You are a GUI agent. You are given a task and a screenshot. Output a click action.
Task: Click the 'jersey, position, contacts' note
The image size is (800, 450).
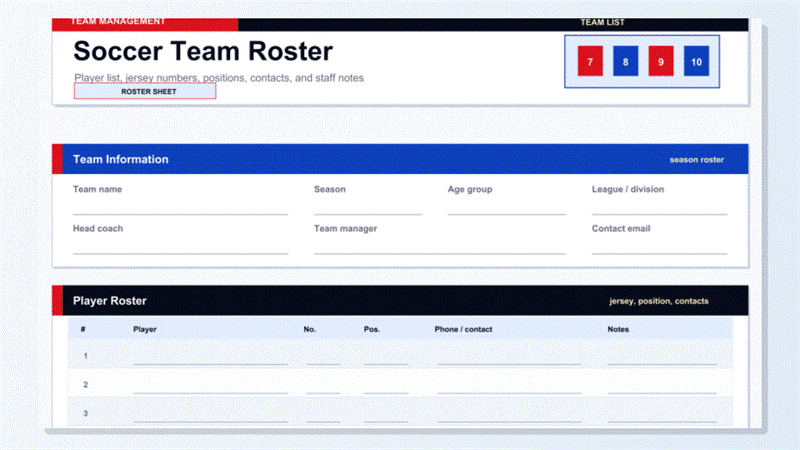[x=659, y=301]
